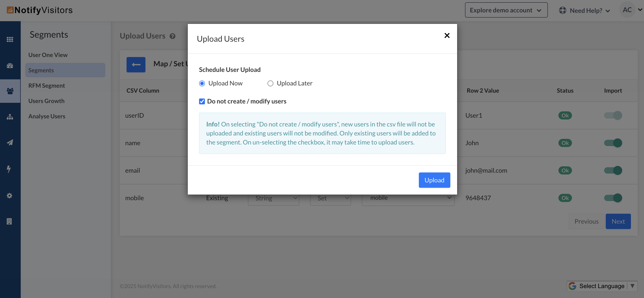Uncheck Do not create / modify users
The image size is (644, 298).
pos(202,101)
